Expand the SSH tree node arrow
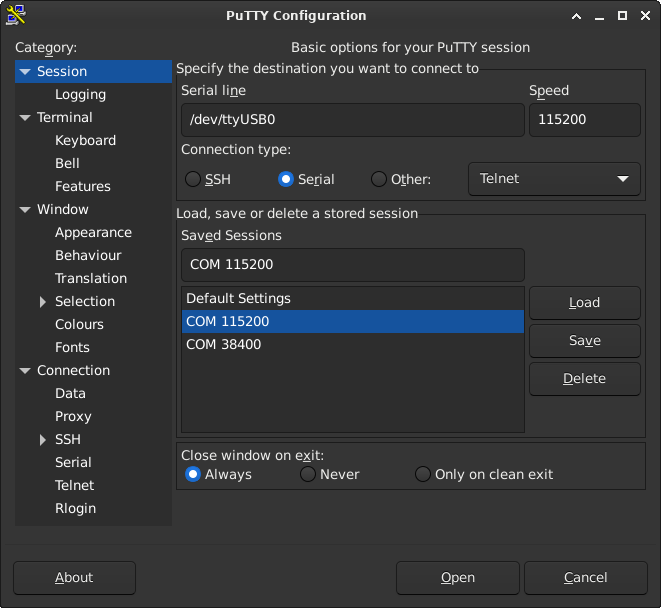The width and height of the screenshot is (661, 608). (43, 440)
